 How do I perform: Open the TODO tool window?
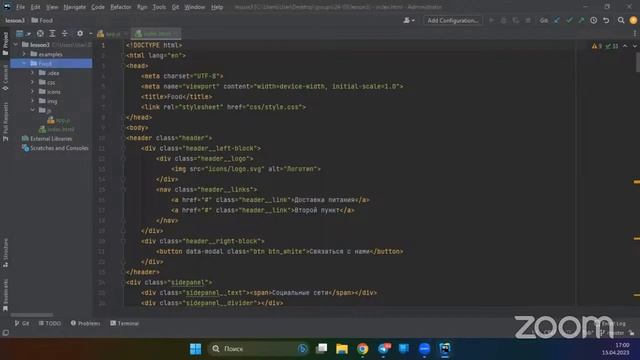pos(50,323)
